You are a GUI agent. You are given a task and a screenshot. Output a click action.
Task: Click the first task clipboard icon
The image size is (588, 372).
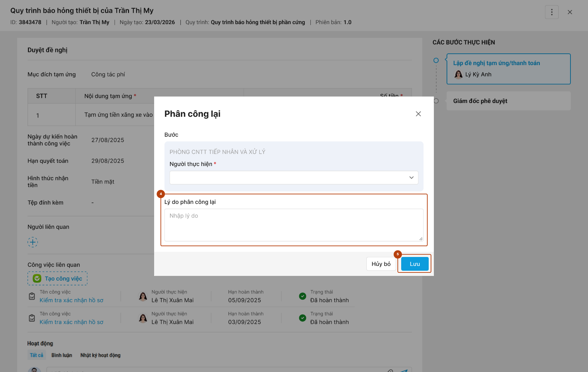point(32,296)
